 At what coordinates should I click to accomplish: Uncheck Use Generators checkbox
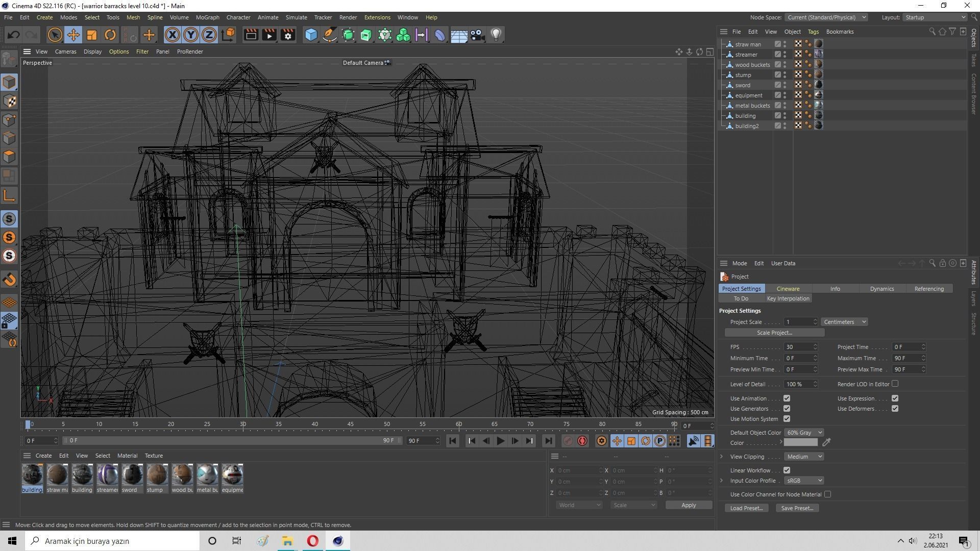(x=787, y=409)
